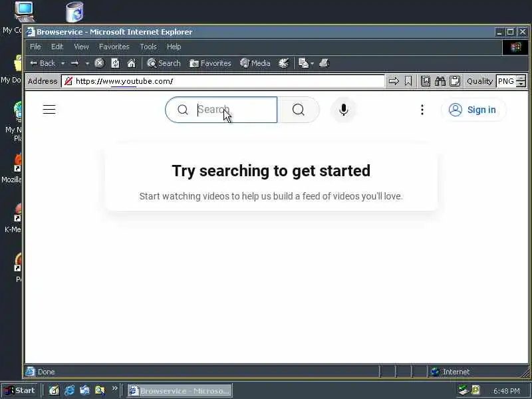Open the Back history dropdown arrow
Screen dimensions: 532x399
pyautogui.click(x=63, y=63)
